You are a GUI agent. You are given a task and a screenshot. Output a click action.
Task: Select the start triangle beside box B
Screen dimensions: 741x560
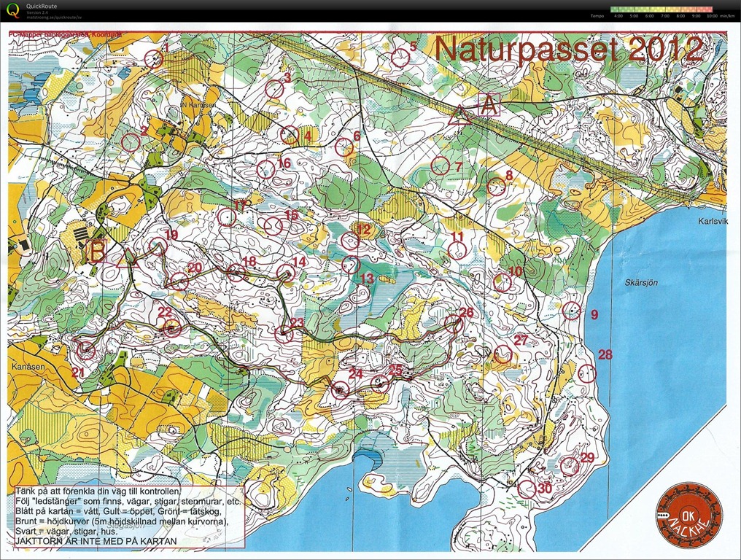pyautogui.click(x=131, y=256)
